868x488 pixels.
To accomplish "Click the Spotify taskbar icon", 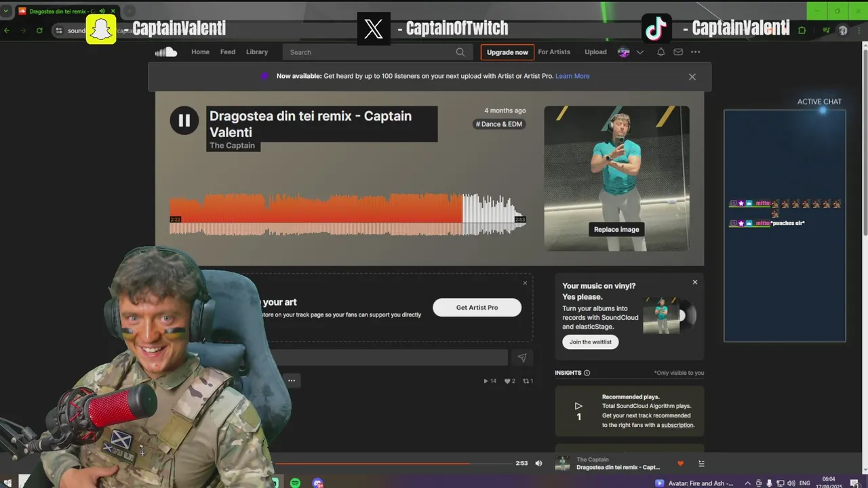I will pos(295,483).
